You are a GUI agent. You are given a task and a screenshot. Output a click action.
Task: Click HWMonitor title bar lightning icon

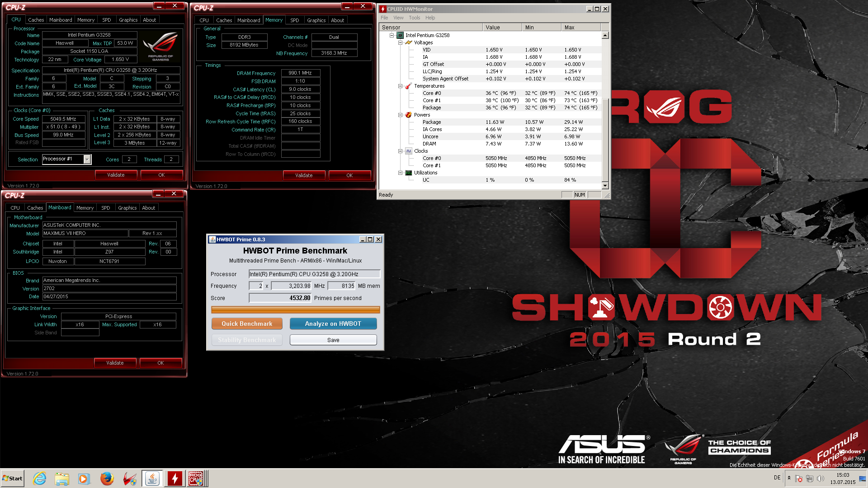coord(383,9)
